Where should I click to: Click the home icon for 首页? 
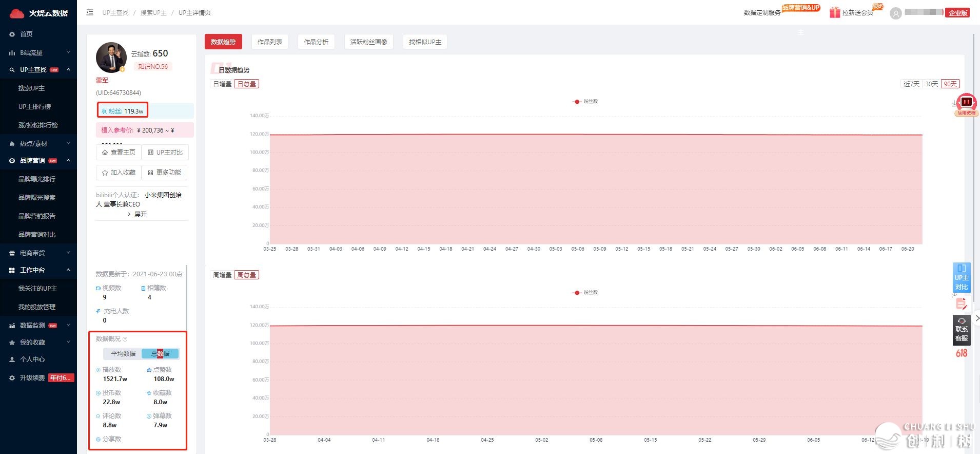point(12,34)
